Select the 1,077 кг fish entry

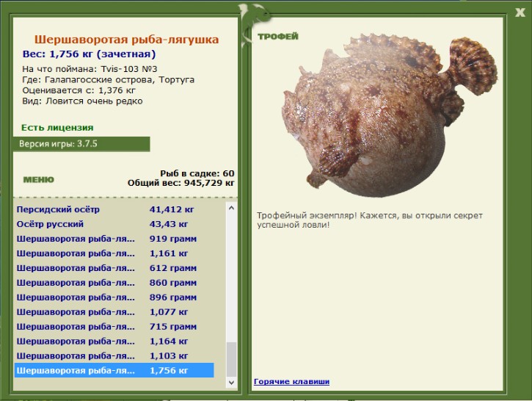[114, 311]
